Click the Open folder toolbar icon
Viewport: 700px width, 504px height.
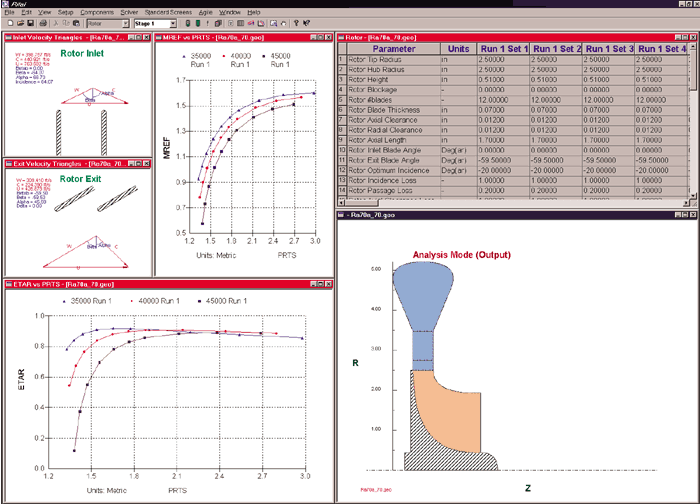21,23
